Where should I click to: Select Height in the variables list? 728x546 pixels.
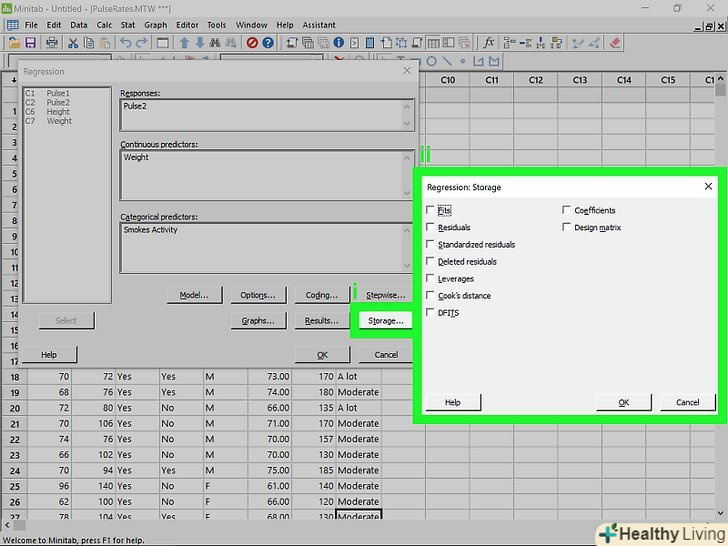[58, 112]
